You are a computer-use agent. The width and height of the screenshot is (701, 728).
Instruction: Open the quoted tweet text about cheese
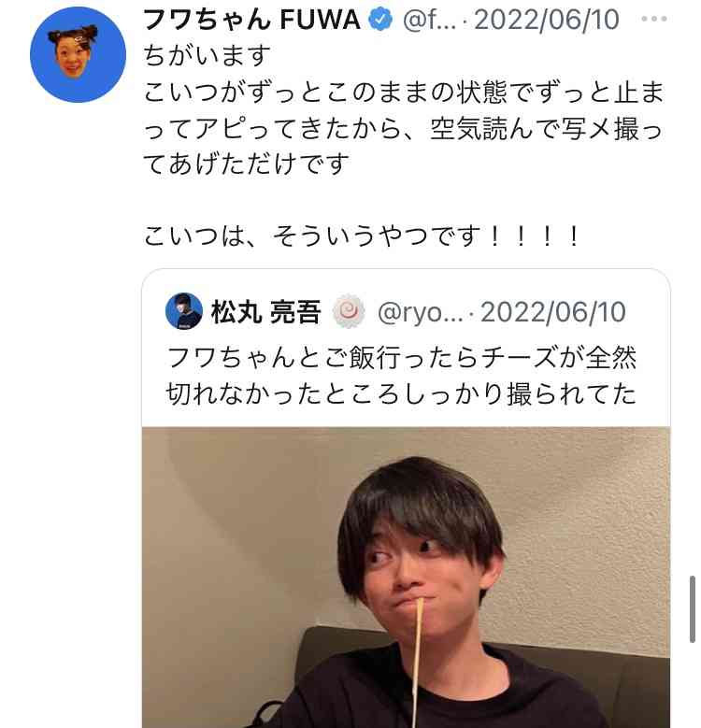point(401,376)
